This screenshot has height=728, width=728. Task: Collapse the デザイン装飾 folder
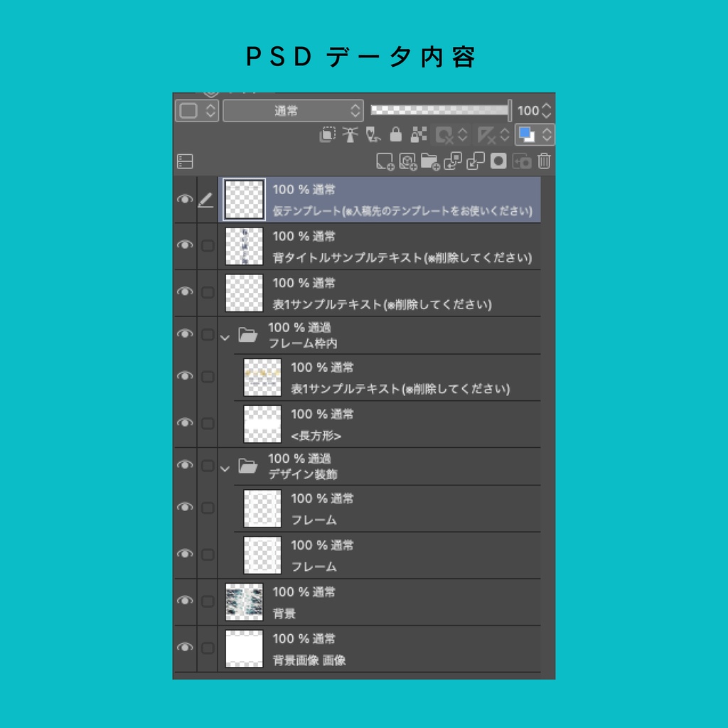point(226,466)
